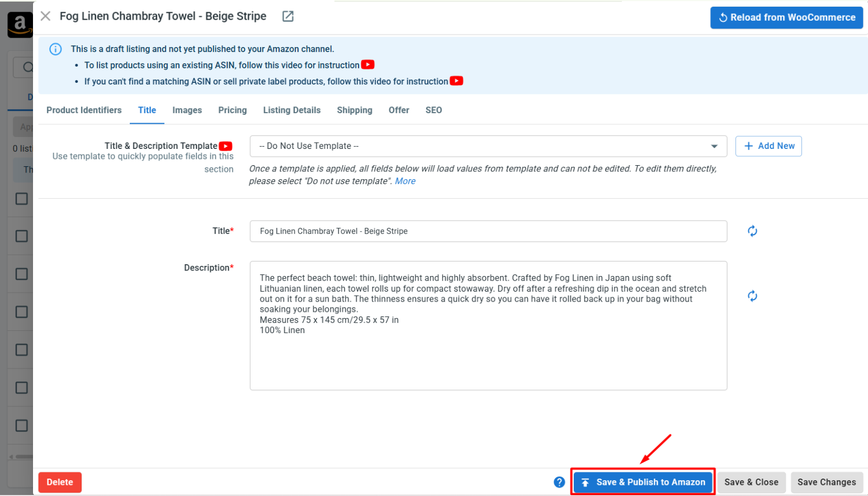The width and height of the screenshot is (868, 496).
Task: Open the Listing Details tab
Action: (292, 110)
